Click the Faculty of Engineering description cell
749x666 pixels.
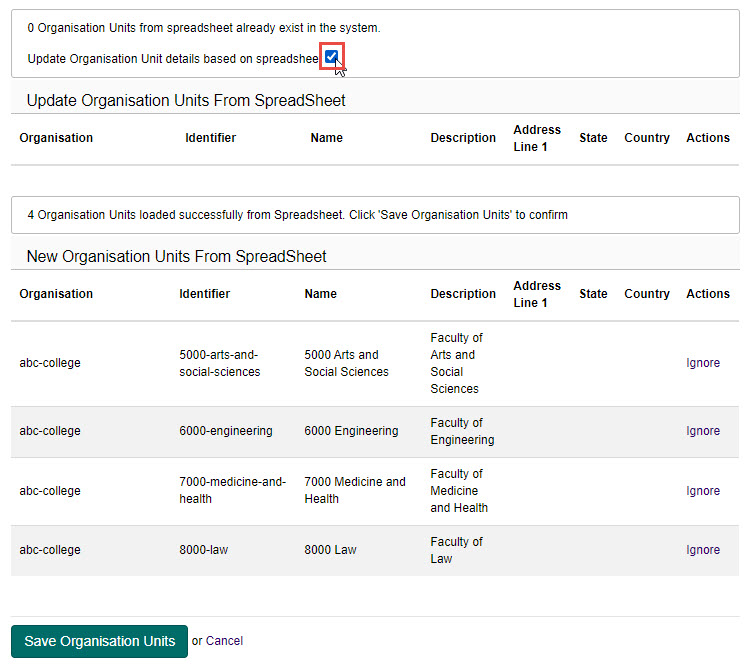click(x=462, y=431)
